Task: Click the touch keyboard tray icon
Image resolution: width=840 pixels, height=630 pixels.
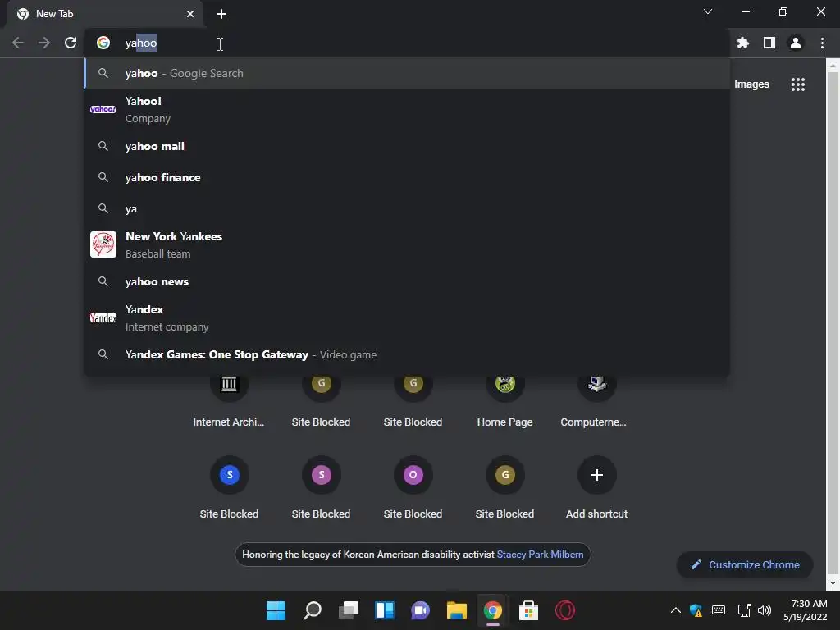Action: coord(719,610)
